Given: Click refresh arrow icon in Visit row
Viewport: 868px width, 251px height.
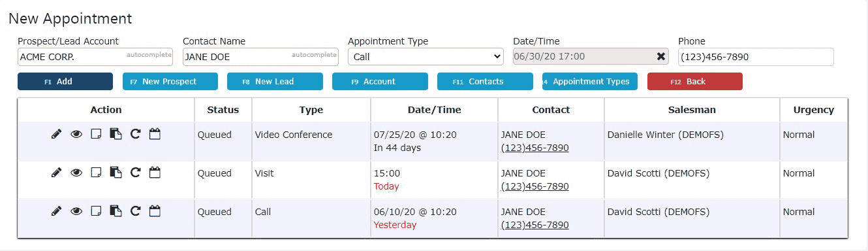Looking at the screenshot, I should tap(135, 173).
